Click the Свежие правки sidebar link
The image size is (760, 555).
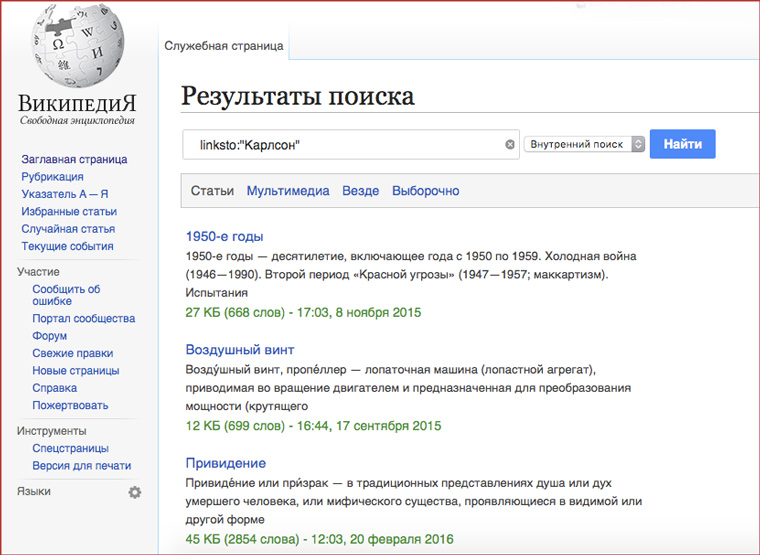tap(72, 353)
